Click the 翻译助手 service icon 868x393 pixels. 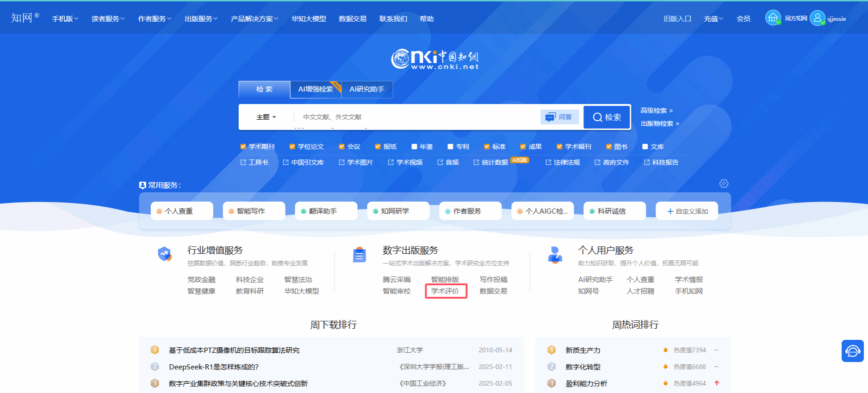pos(304,211)
